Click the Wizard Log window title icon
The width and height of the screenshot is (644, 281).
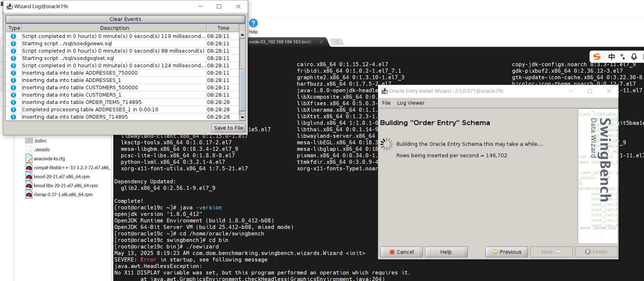tap(10, 6)
